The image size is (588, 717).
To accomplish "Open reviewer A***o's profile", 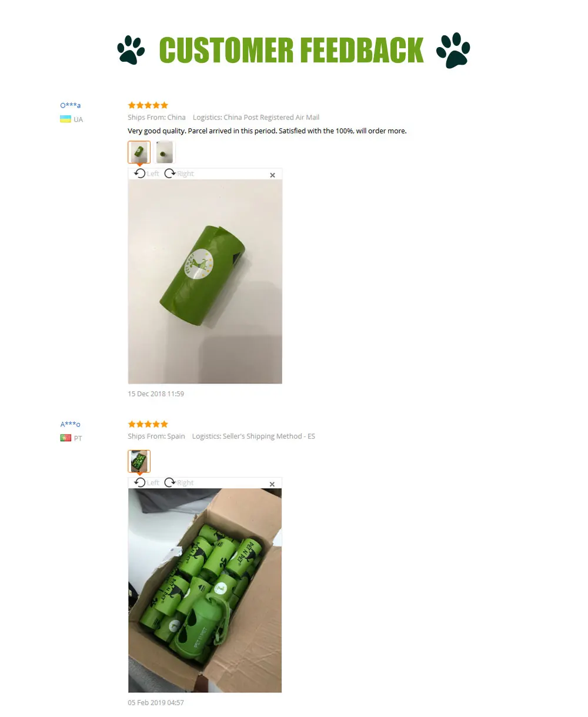I will point(71,424).
